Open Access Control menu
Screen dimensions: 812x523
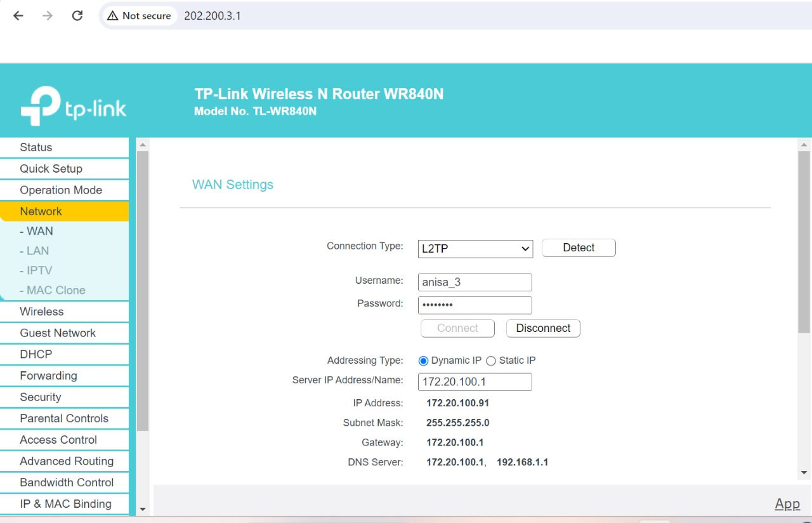(x=64, y=440)
